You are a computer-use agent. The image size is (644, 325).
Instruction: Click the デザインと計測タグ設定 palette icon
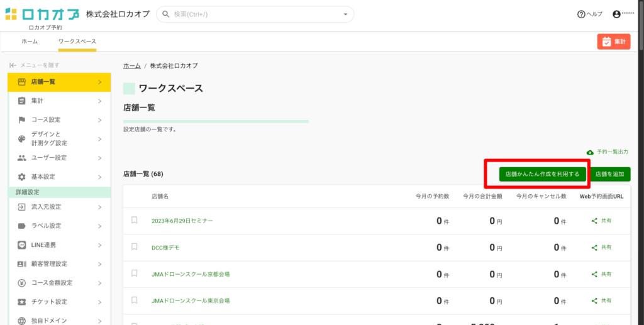pyautogui.click(x=22, y=139)
